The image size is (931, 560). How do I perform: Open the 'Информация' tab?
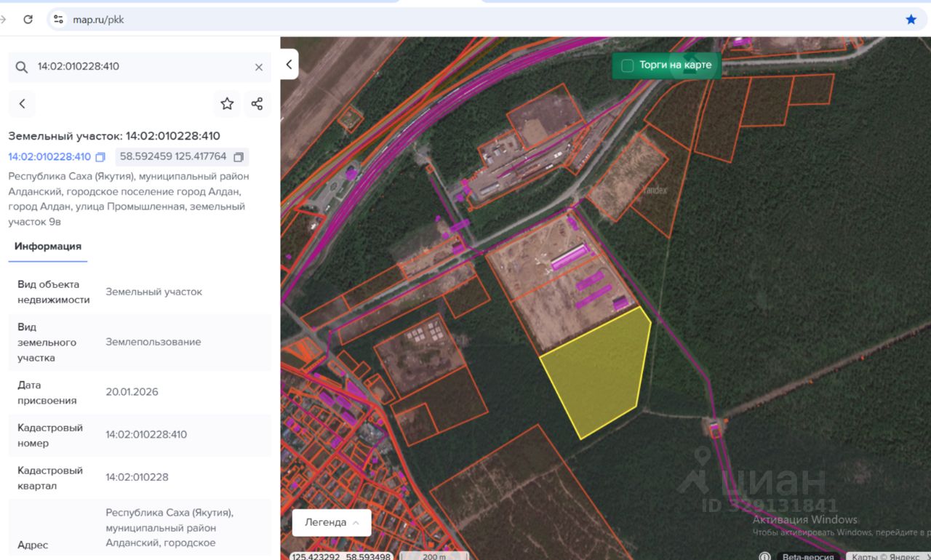48,247
